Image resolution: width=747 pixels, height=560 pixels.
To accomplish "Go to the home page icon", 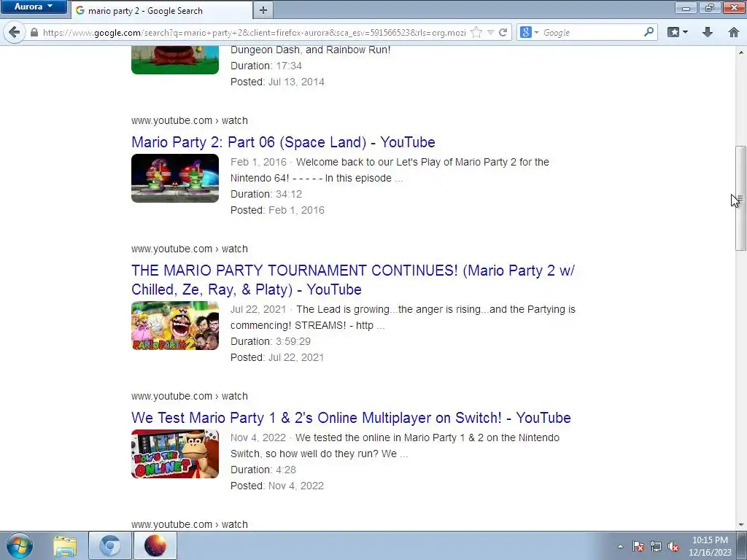I will 734,32.
